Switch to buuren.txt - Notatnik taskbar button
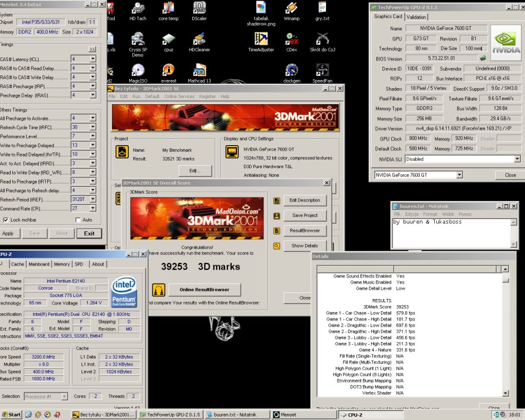This screenshot has width=525, height=420. click(x=237, y=414)
